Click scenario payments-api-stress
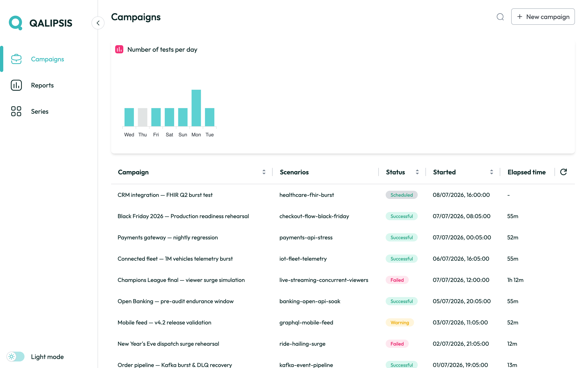 pos(306,237)
